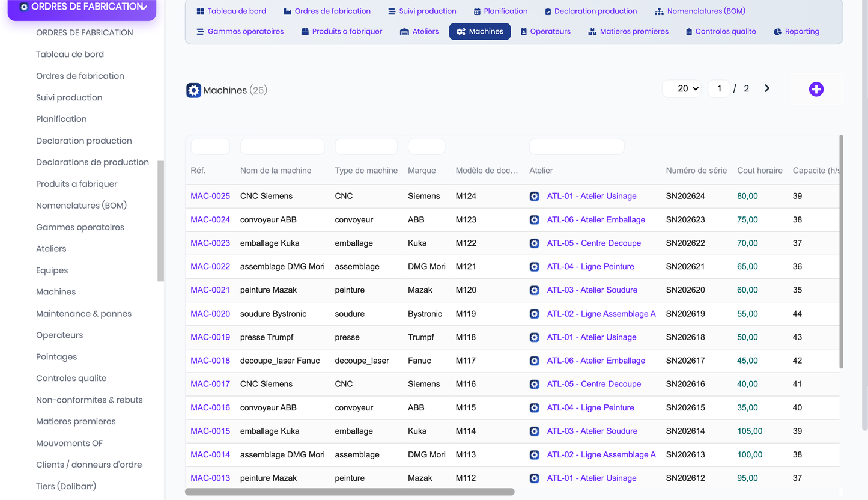Click the Type de machine filter field
868x500 pixels.
tap(366, 146)
